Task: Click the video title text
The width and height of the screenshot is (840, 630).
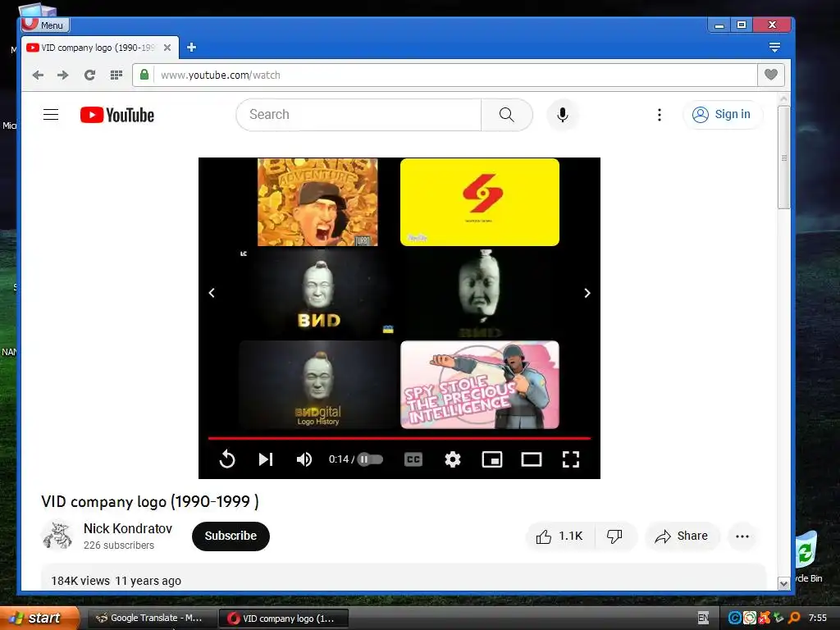Action: coord(150,501)
